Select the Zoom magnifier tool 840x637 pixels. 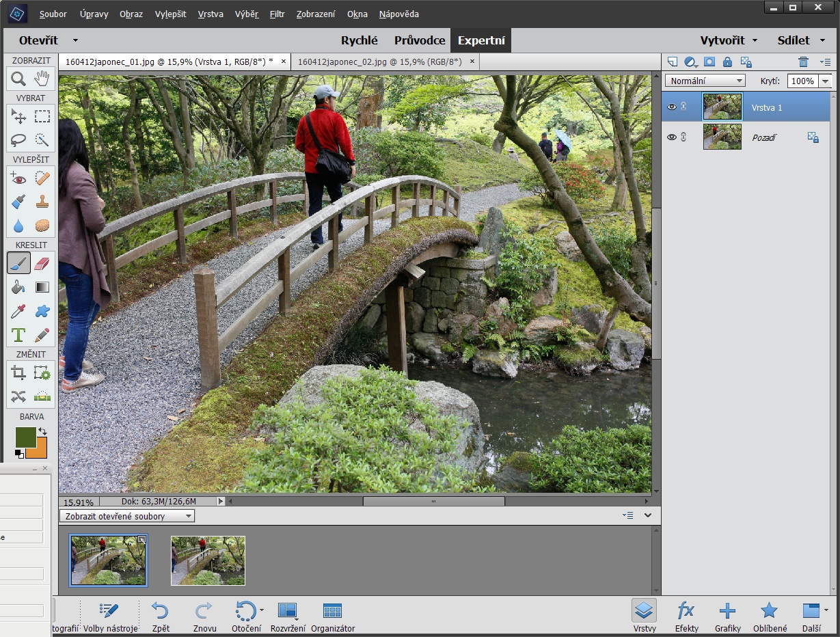tap(18, 79)
